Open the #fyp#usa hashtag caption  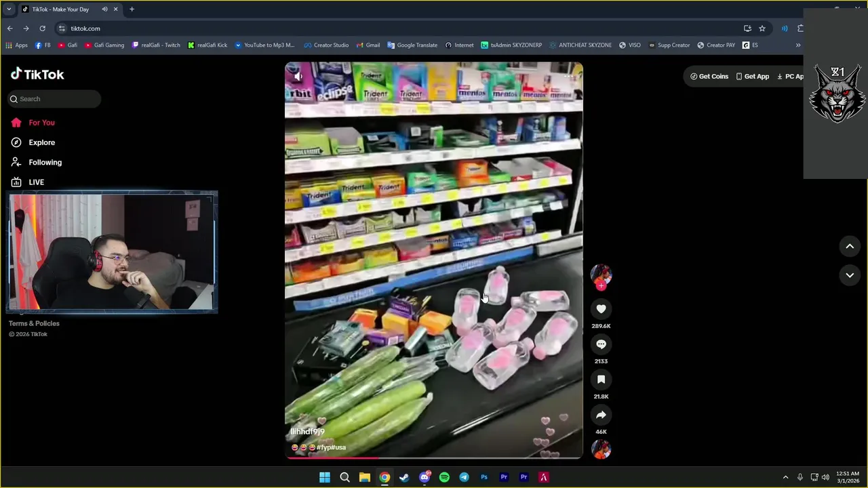(x=331, y=447)
